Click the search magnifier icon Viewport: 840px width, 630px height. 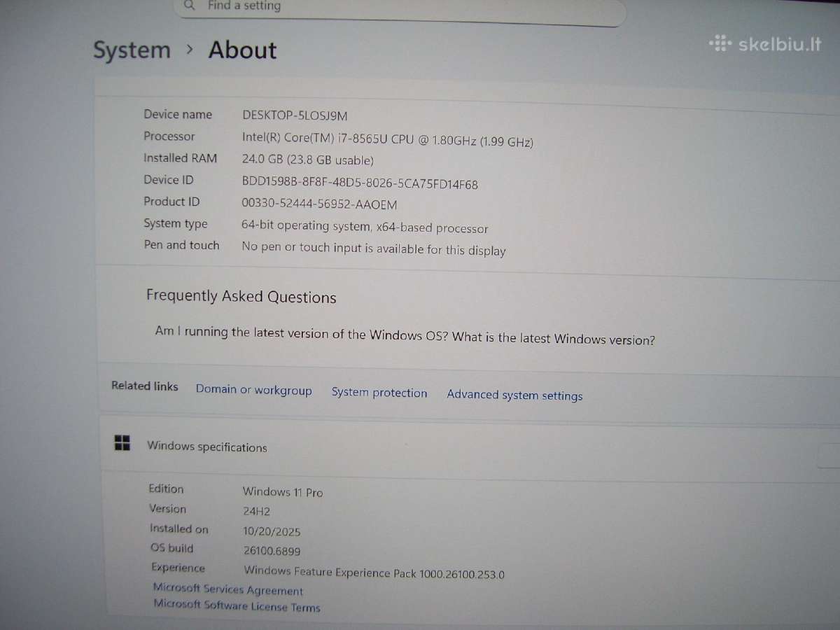pos(190,6)
